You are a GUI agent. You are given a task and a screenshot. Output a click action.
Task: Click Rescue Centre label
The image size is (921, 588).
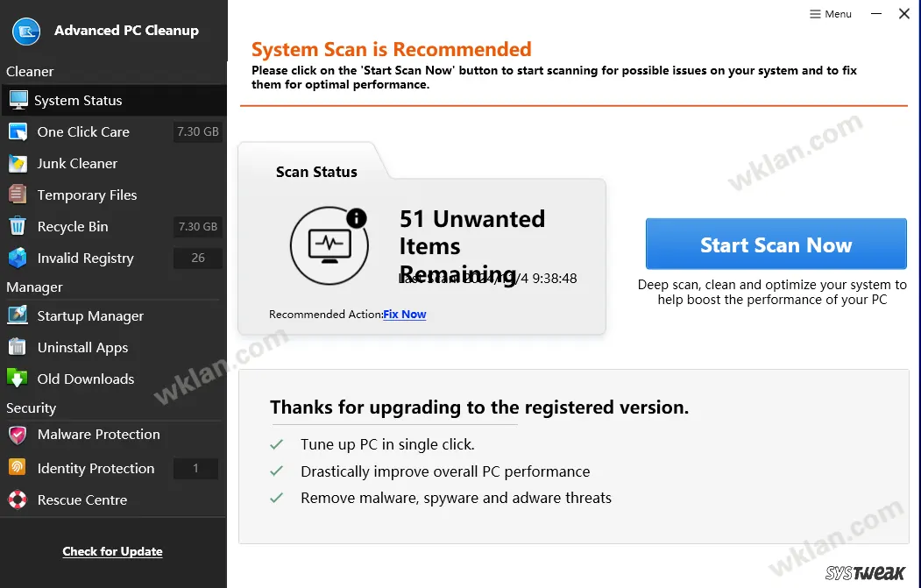(x=82, y=499)
